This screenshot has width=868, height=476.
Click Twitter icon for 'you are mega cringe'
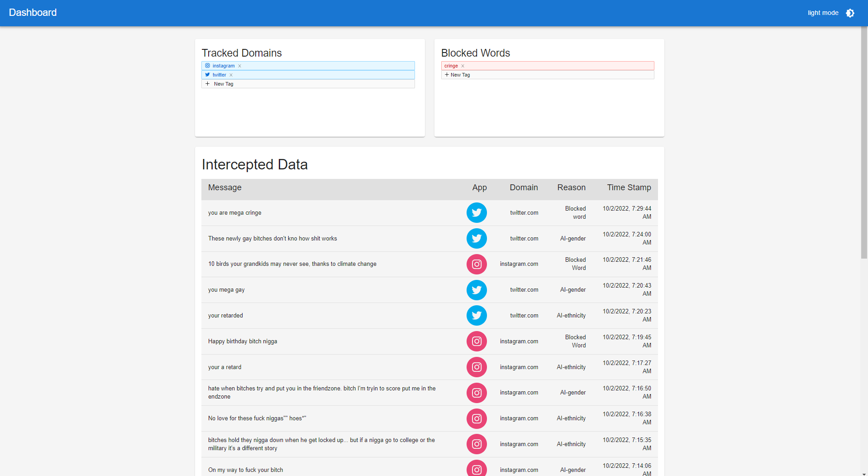tap(477, 213)
